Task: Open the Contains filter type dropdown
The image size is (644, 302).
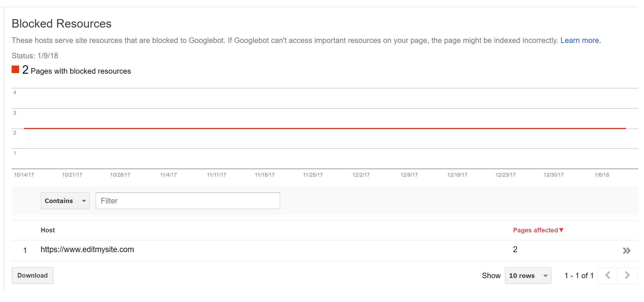Action: click(65, 201)
